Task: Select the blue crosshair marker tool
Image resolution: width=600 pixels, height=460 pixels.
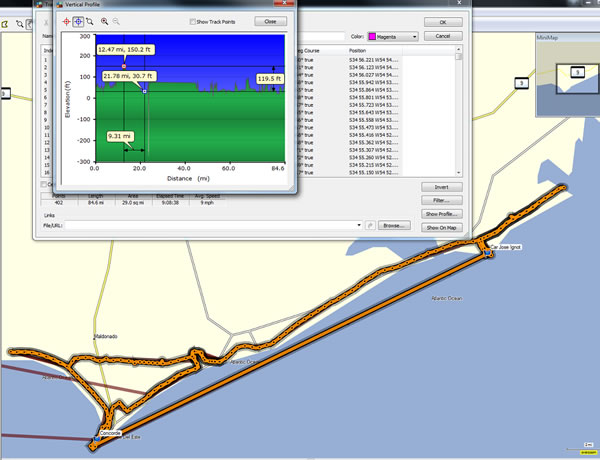Action: point(78,21)
